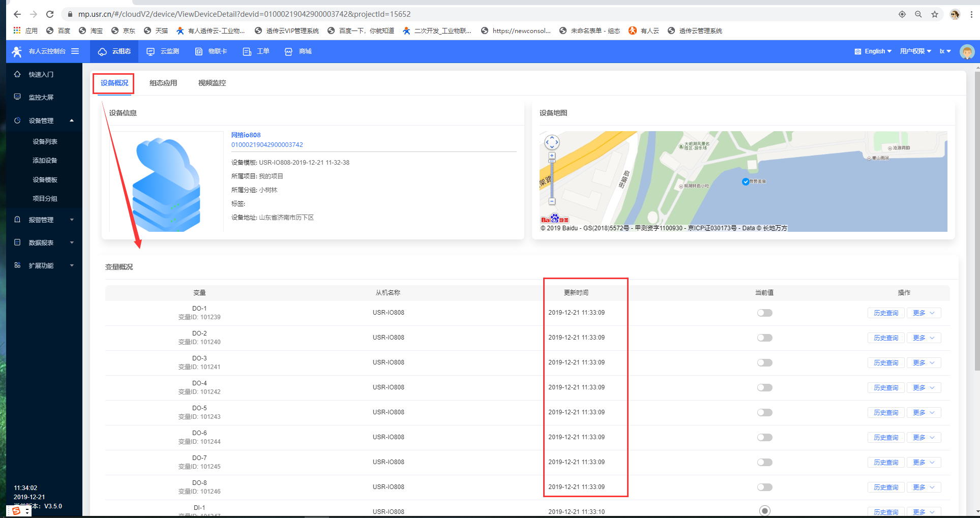Open 更多 dropdown for DO-5
Screen dimensions: 980x518
924,413
